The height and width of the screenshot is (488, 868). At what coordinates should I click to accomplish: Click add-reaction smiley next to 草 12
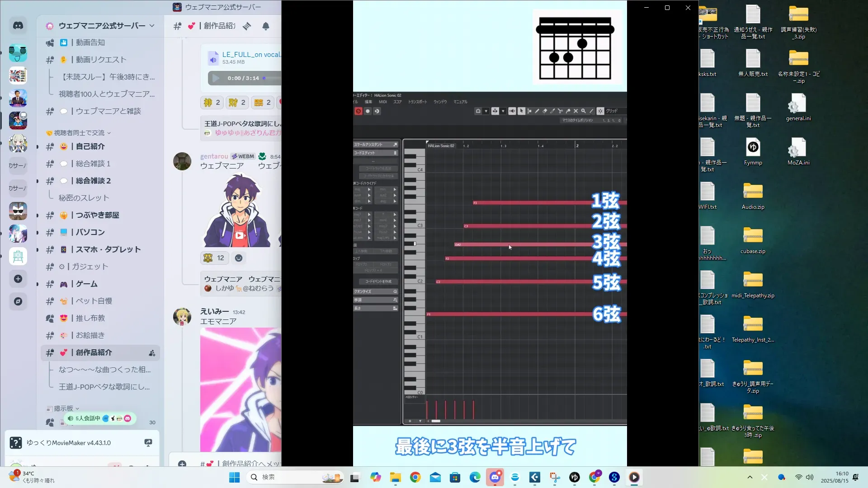tap(239, 258)
